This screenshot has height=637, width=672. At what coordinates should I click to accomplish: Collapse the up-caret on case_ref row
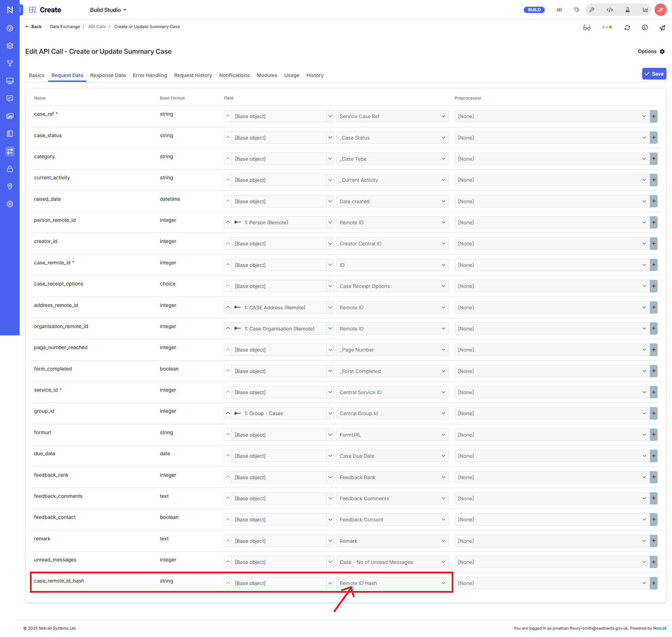coord(228,116)
